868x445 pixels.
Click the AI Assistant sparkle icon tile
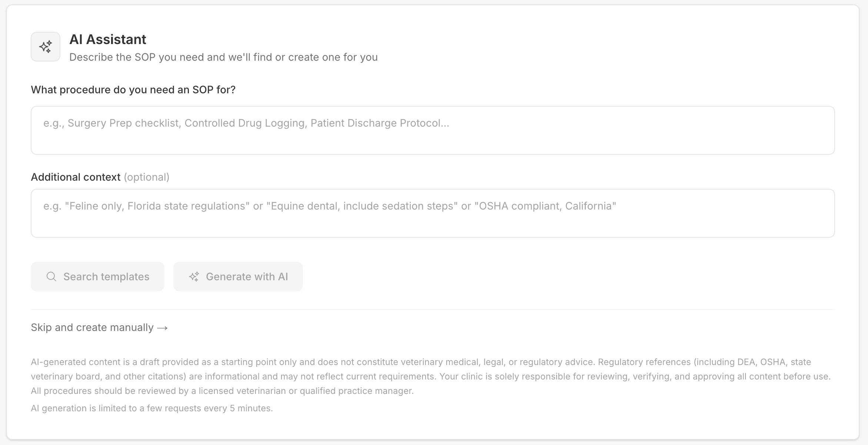(46, 47)
